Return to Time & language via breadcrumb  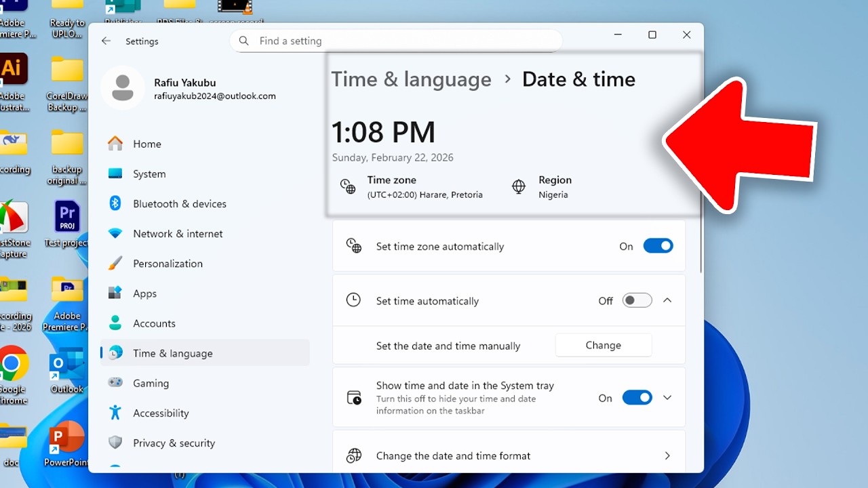pyautogui.click(x=411, y=79)
